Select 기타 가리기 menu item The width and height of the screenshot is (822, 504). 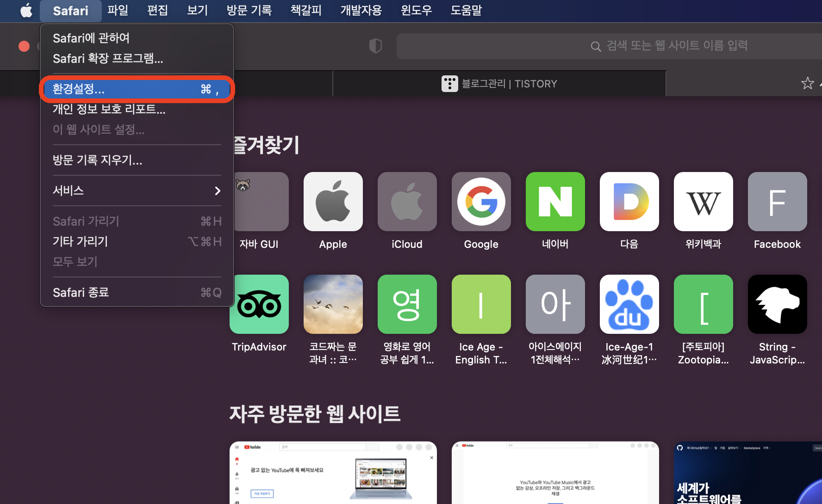[137, 241]
